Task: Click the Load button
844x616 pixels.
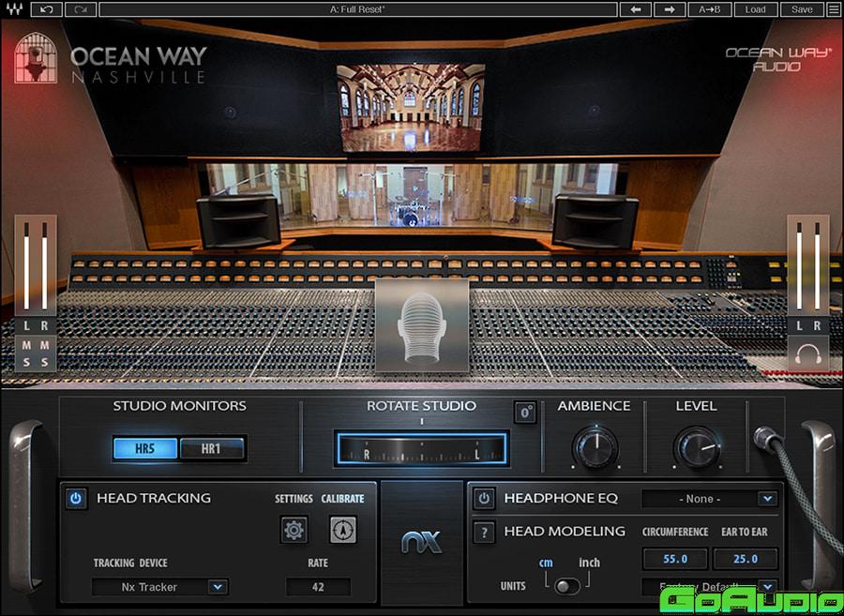Action: [x=755, y=9]
